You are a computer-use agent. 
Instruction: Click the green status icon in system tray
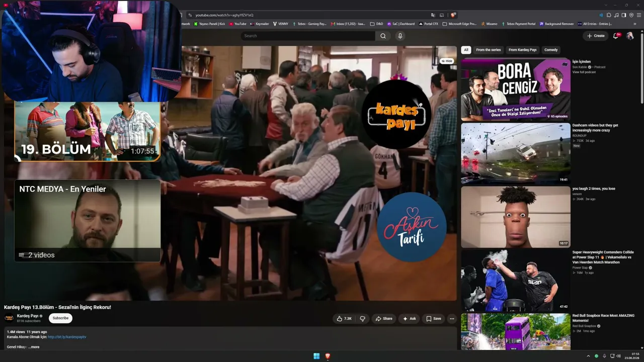[596, 356]
